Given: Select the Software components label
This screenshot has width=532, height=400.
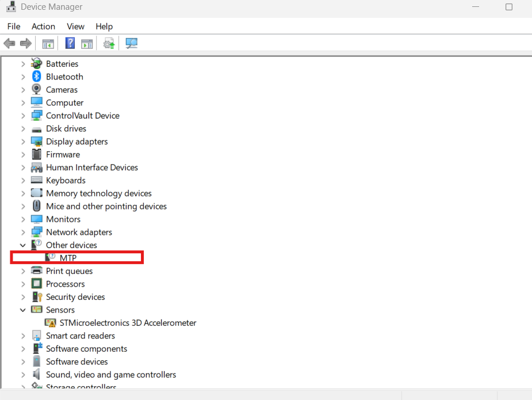Looking at the screenshot, I should [x=86, y=349].
